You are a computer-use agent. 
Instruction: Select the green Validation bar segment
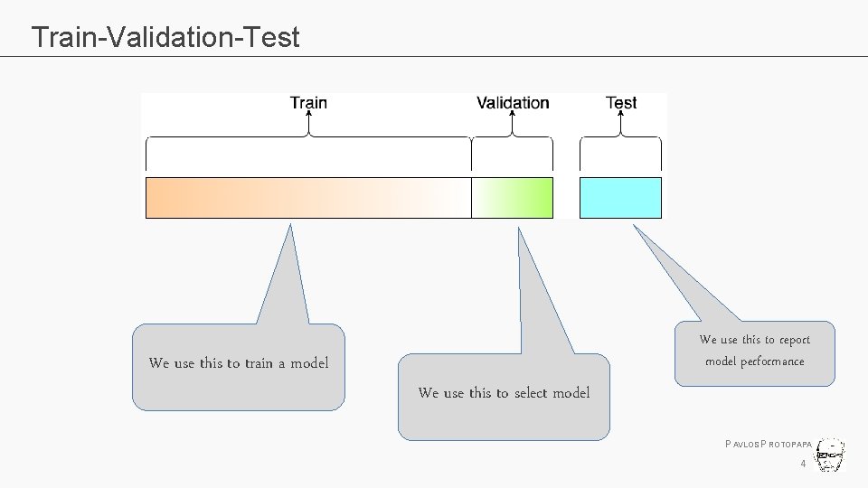513,198
